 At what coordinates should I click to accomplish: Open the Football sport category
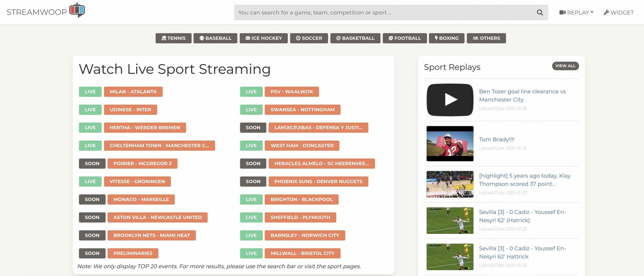coord(405,38)
